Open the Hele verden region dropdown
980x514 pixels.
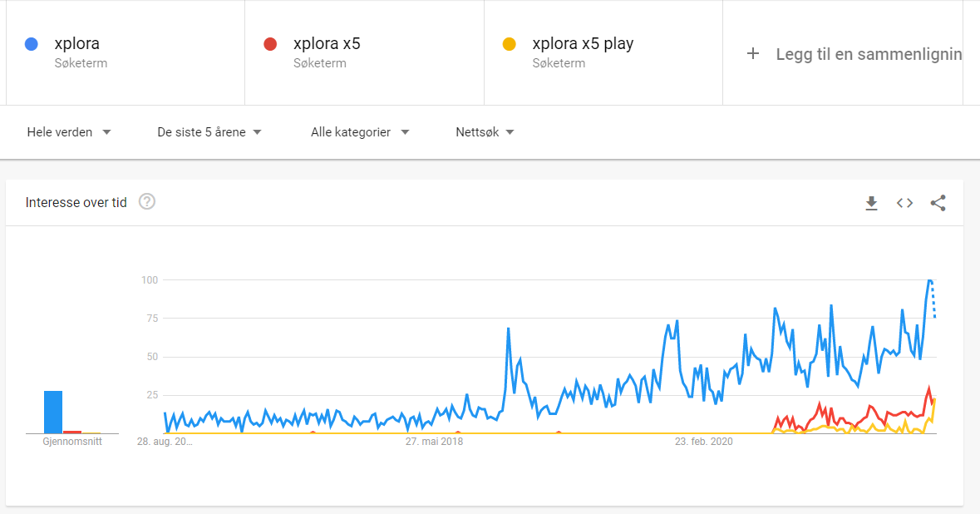(69, 132)
